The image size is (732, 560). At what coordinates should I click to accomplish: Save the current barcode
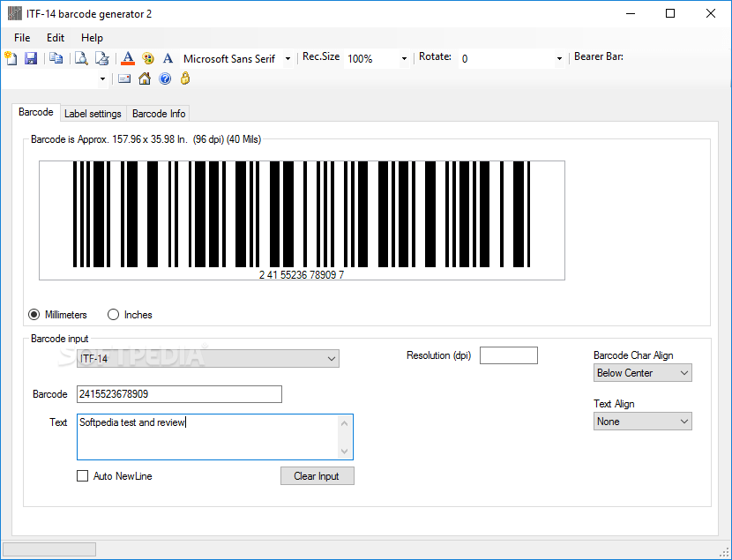tap(31, 57)
